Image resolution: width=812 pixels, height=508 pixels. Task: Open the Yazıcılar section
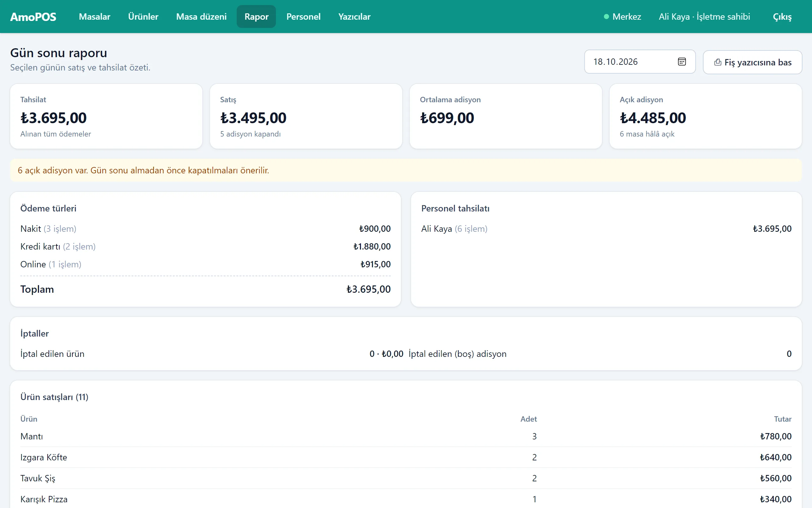point(354,17)
